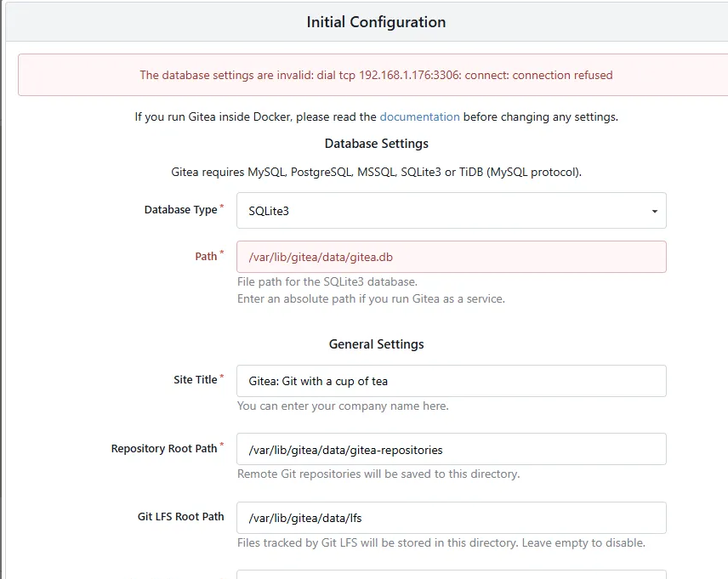The width and height of the screenshot is (728, 579).
Task: Select the Repository Root Path input
Action: [451, 449]
